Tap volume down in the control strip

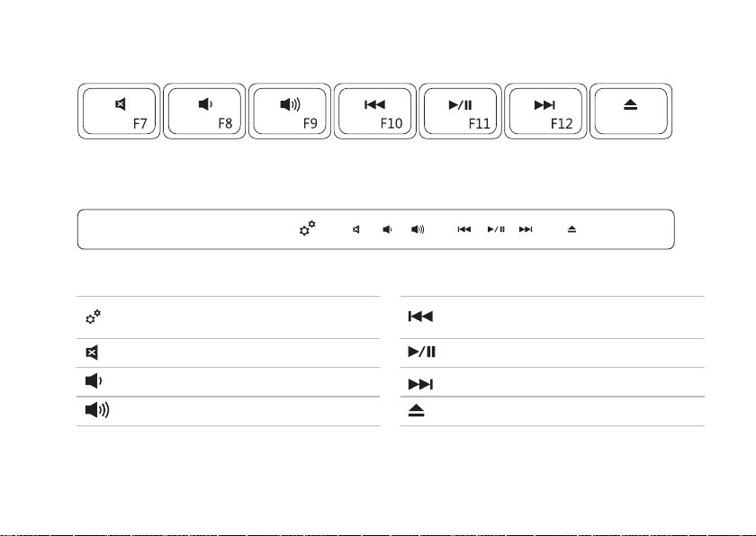pyautogui.click(x=387, y=229)
